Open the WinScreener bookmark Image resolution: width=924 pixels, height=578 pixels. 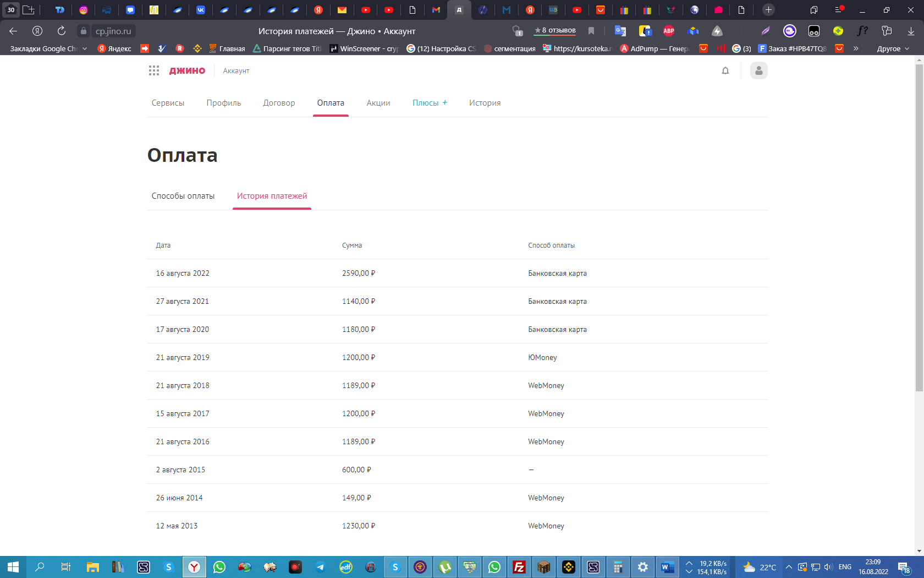(364, 48)
